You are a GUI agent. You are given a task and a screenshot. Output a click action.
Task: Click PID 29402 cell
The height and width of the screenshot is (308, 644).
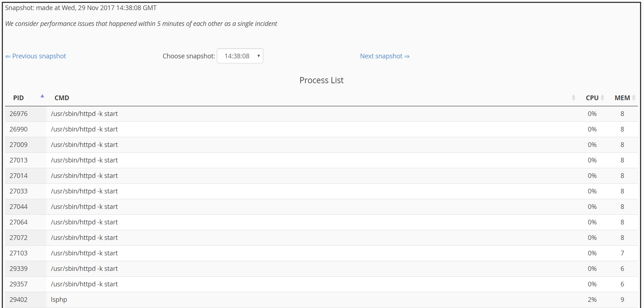(18, 300)
